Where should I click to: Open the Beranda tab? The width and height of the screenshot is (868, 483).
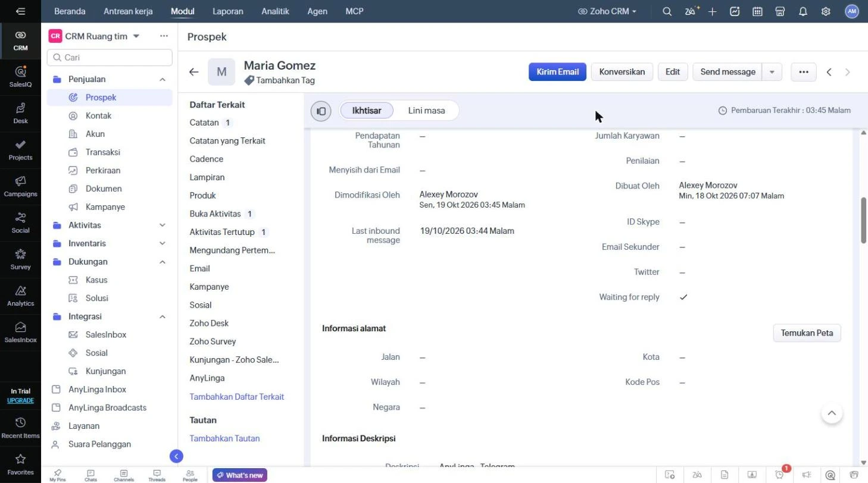(x=70, y=11)
